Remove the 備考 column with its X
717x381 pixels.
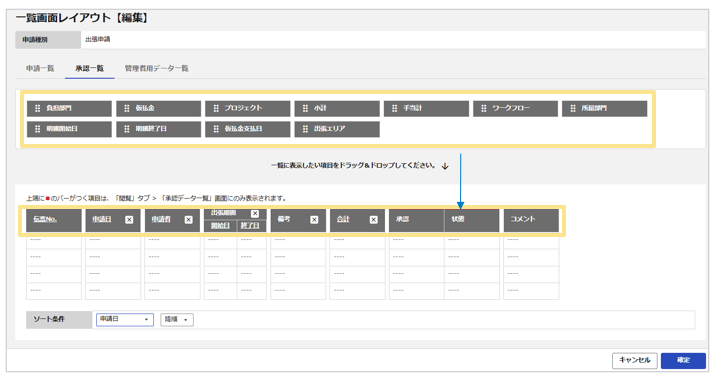(314, 220)
